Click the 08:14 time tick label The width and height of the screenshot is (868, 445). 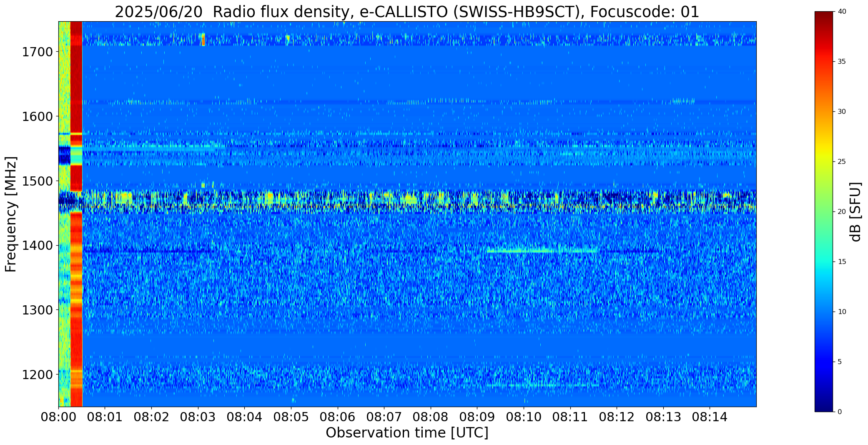[710, 417]
